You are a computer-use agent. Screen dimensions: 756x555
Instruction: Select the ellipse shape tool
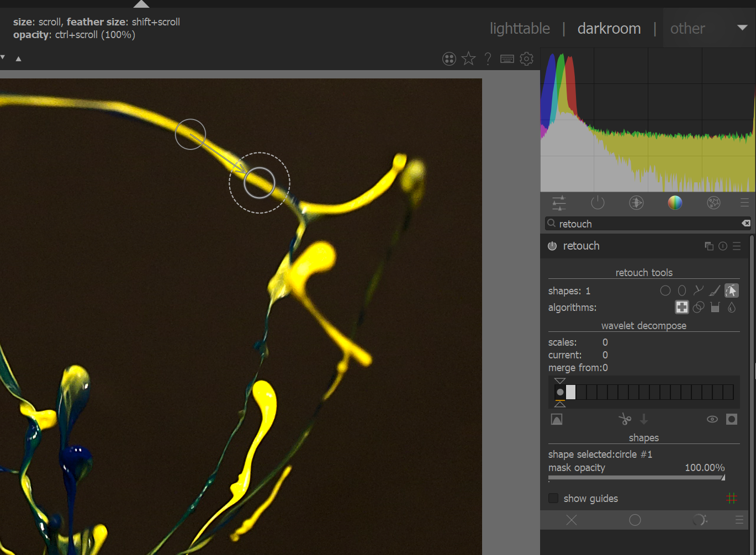point(682,290)
